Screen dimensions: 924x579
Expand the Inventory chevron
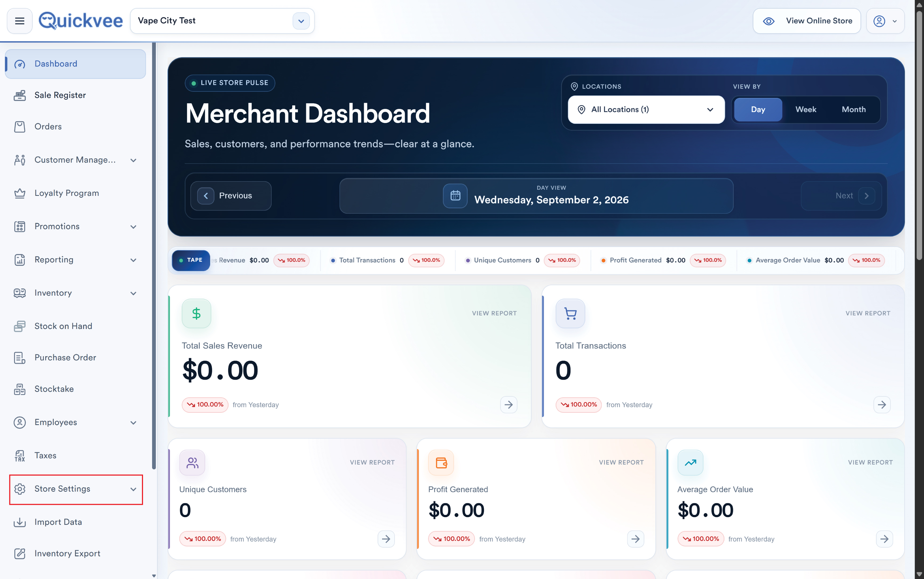(133, 293)
